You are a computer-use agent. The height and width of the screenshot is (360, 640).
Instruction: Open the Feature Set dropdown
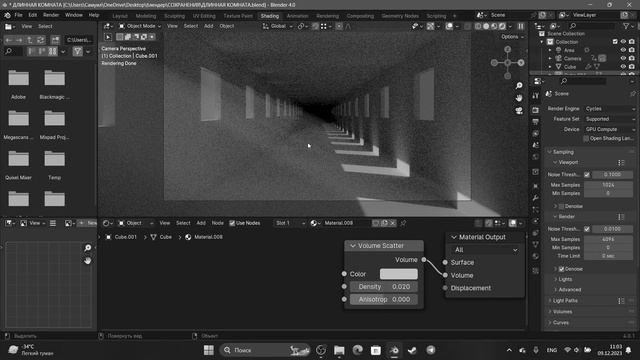click(x=610, y=119)
